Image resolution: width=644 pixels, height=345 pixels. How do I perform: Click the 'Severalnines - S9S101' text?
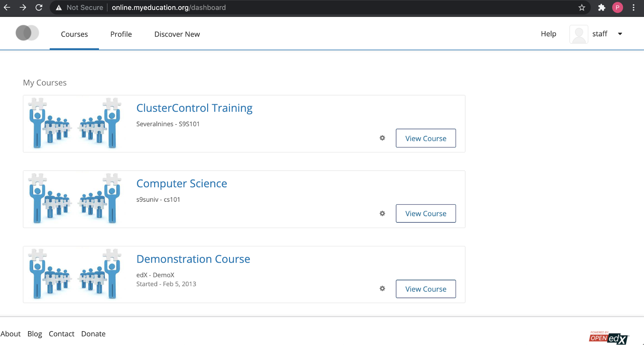(168, 124)
